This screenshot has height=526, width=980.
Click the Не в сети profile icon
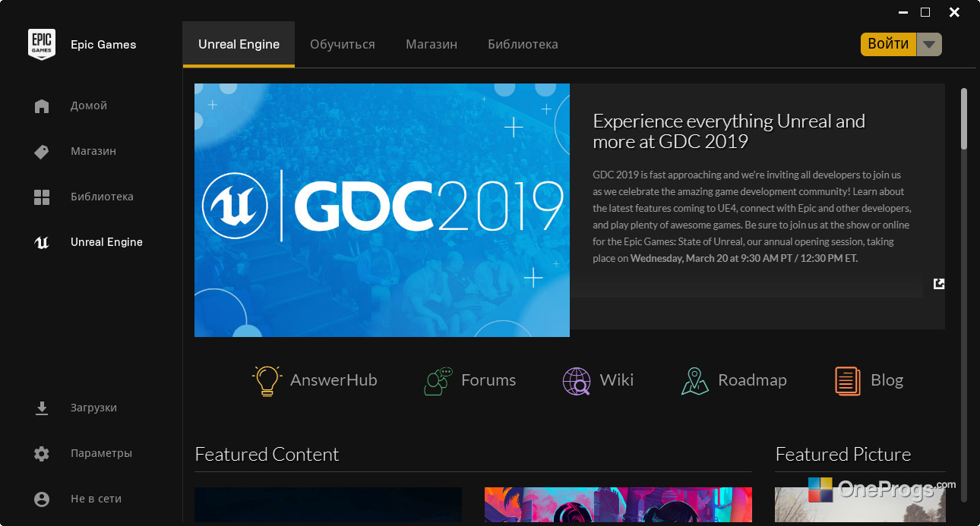pos(42,499)
